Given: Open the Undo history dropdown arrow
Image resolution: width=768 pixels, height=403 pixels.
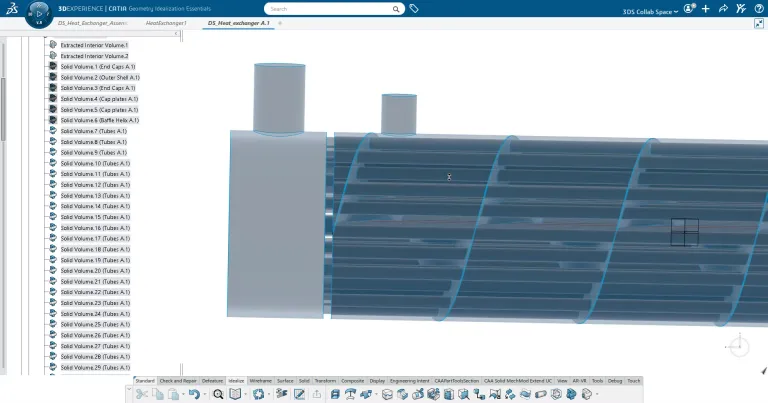Looking at the screenshot, I should pyautogui.click(x=205, y=395).
